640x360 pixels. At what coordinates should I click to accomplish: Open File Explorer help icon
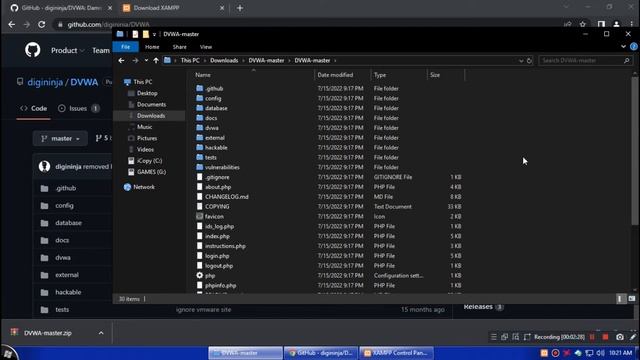[633, 47]
